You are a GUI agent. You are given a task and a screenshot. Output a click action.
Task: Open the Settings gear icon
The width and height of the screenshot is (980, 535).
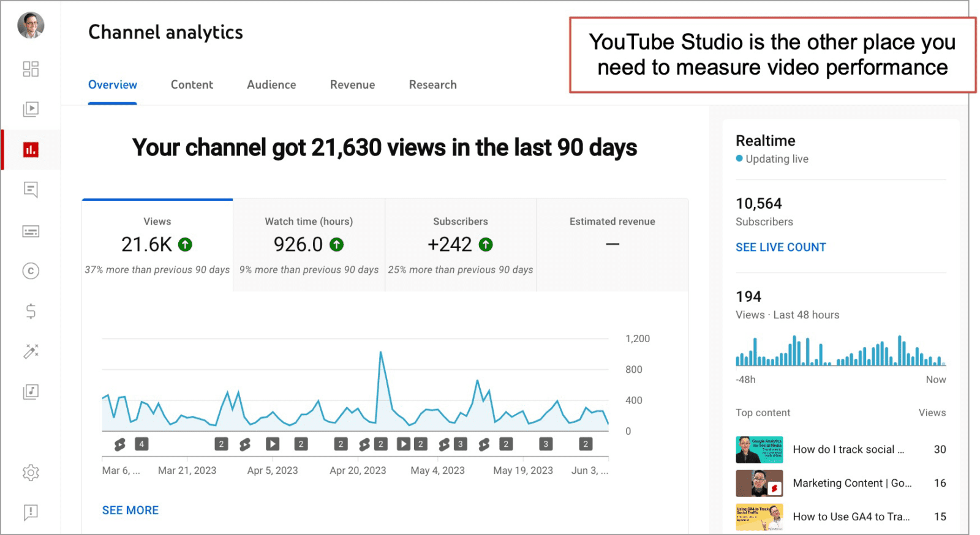pos(31,473)
